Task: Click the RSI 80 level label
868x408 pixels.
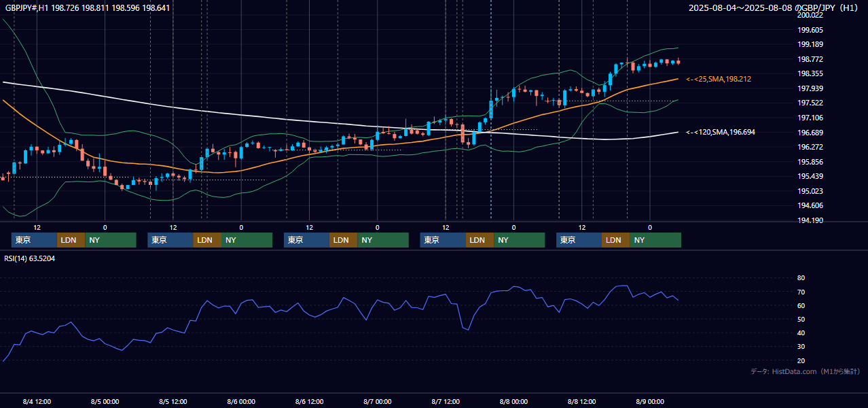Action: coord(801,278)
